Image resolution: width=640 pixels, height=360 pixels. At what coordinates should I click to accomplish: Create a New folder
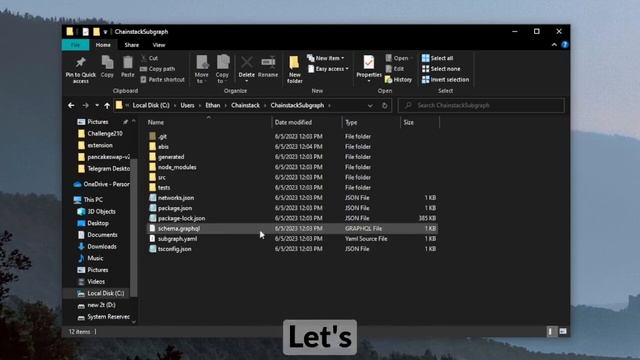294,70
